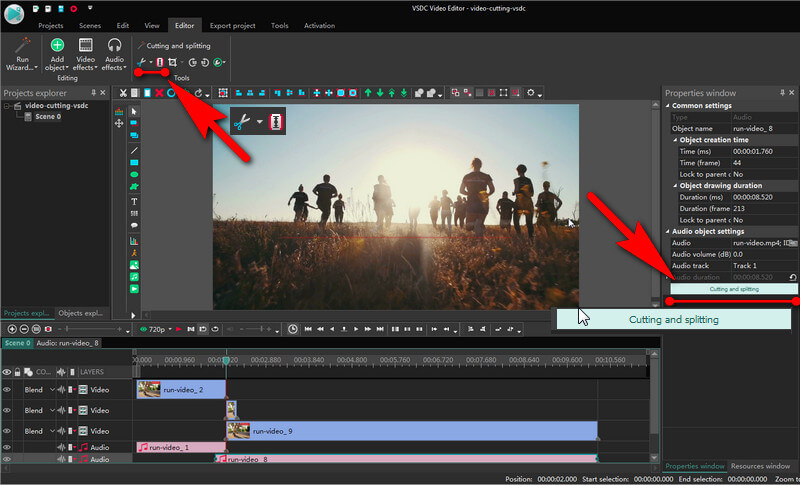Viewport: 800px width, 485px height.
Task: Open the Run Wizard tool
Action: point(22,54)
